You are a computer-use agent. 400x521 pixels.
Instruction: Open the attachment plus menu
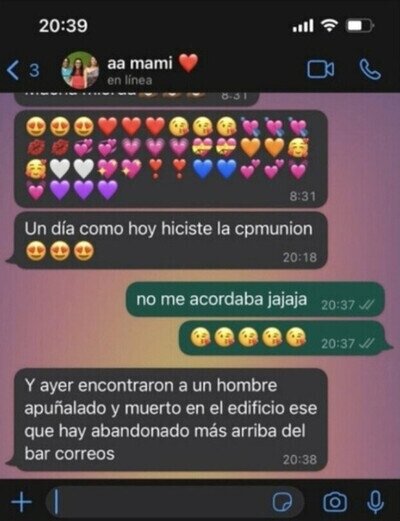(22, 501)
